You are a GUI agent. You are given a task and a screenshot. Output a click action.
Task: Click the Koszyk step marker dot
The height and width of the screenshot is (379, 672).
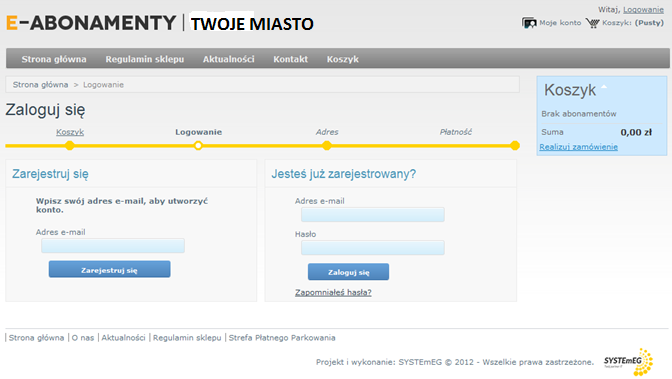click(x=69, y=146)
